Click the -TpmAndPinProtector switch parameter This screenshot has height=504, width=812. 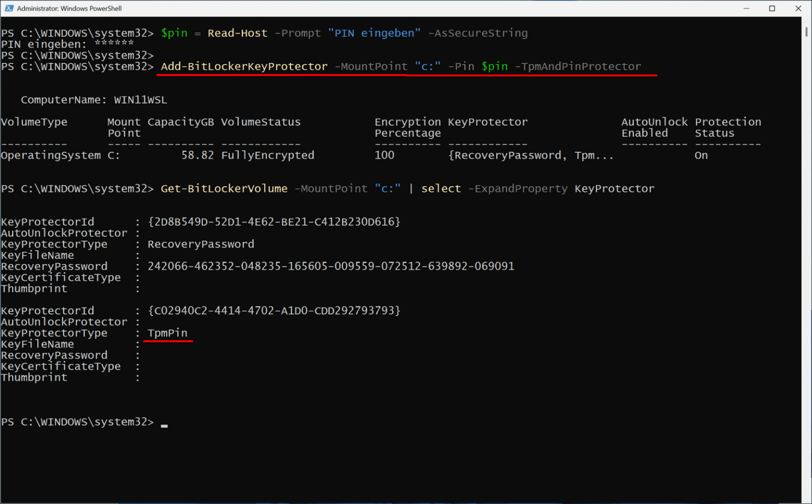point(578,66)
